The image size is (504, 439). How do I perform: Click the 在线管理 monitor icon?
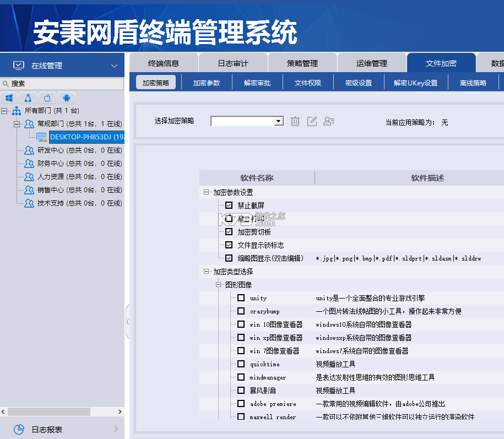coord(18,66)
